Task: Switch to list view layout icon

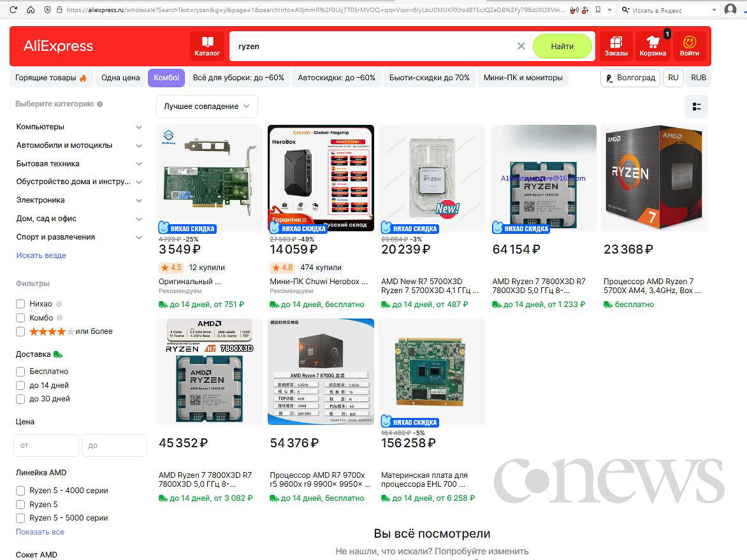Action: click(x=697, y=106)
